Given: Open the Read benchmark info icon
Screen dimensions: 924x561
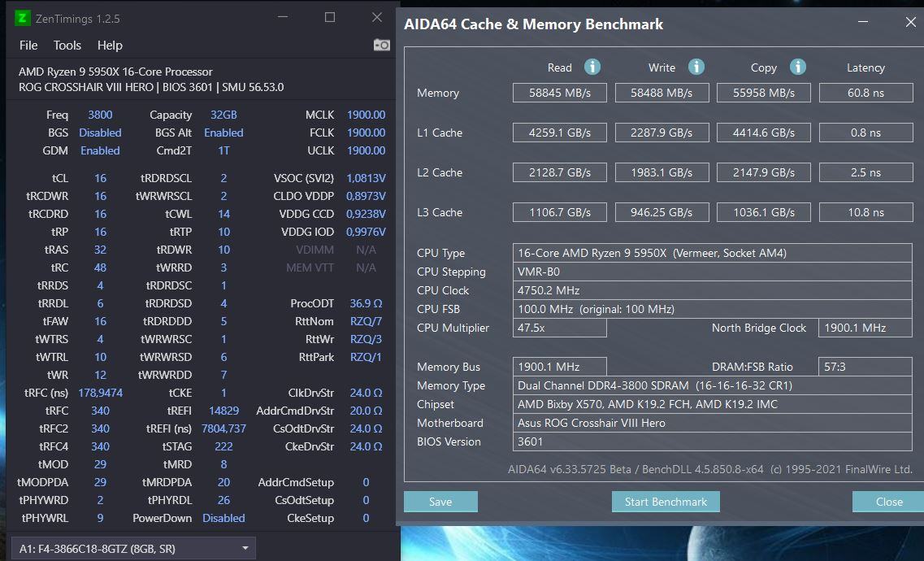Looking at the screenshot, I should 593,67.
